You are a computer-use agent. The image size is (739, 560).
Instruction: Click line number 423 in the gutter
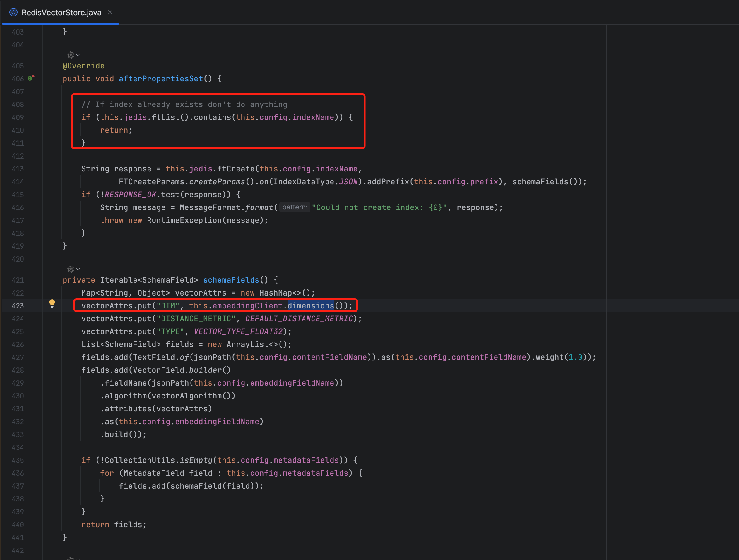coord(18,305)
